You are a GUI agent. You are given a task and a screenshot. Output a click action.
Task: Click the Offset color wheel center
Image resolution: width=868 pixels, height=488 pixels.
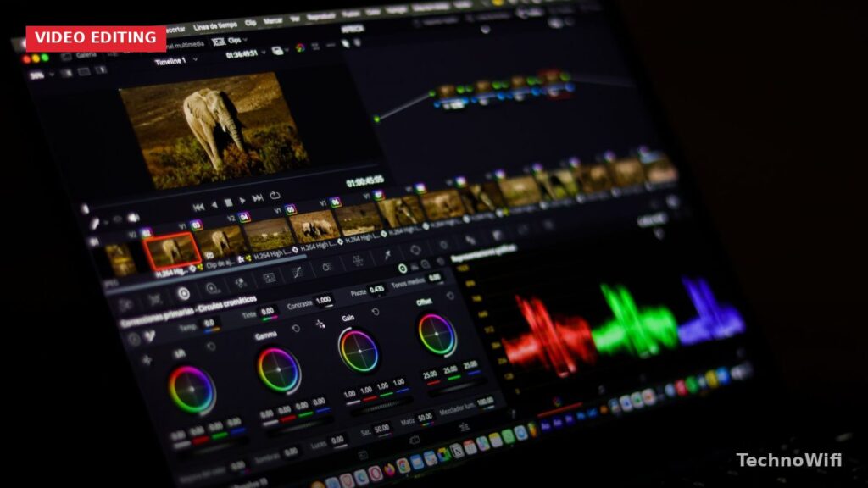click(437, 334)
